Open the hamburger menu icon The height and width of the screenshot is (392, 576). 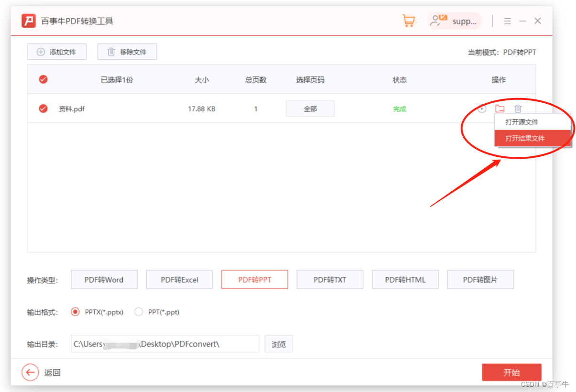[508, 21]
